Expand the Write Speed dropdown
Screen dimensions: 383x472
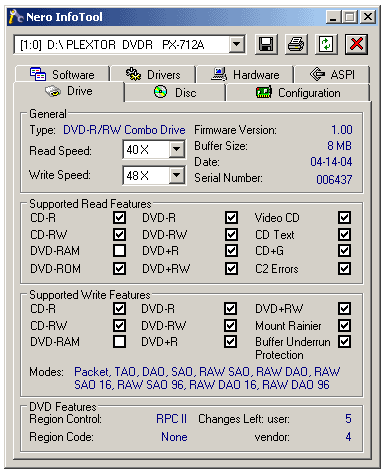pyautogui.click(x=176, y=175)
